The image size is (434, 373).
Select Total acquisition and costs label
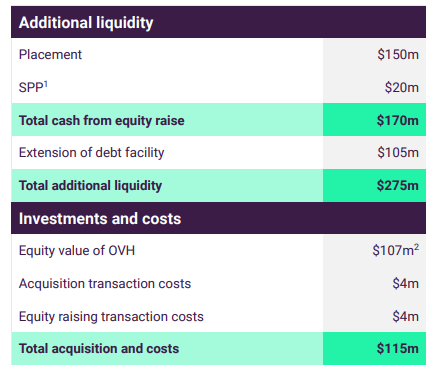(99, 349)
